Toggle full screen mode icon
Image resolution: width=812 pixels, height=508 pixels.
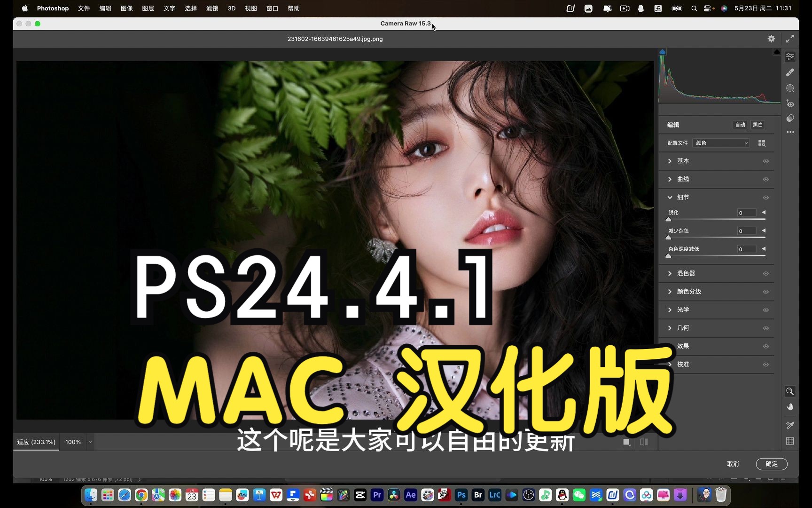click(x=790, y=39)
